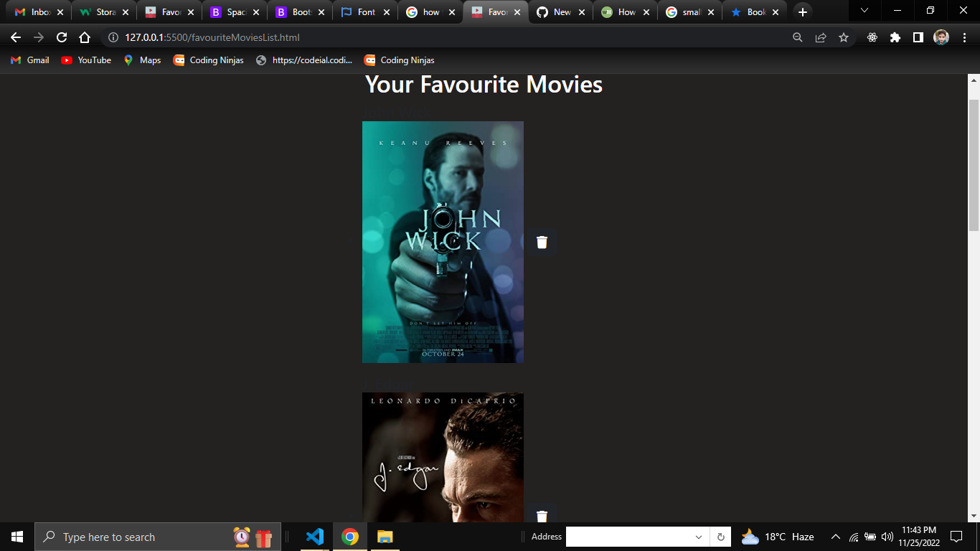Reload the favouriteMoviesList page
The height and width of the screenshot is (551, 980).
[61, 37]
